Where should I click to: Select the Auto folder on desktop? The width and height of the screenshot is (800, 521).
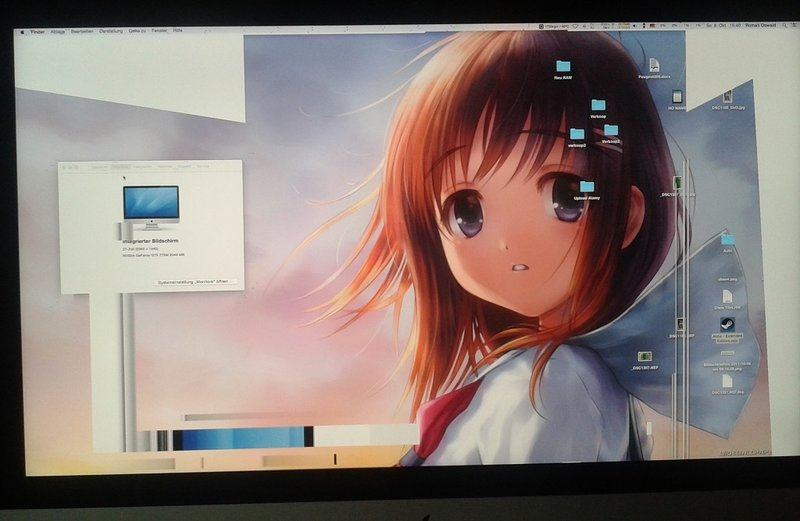coord(728,239)
